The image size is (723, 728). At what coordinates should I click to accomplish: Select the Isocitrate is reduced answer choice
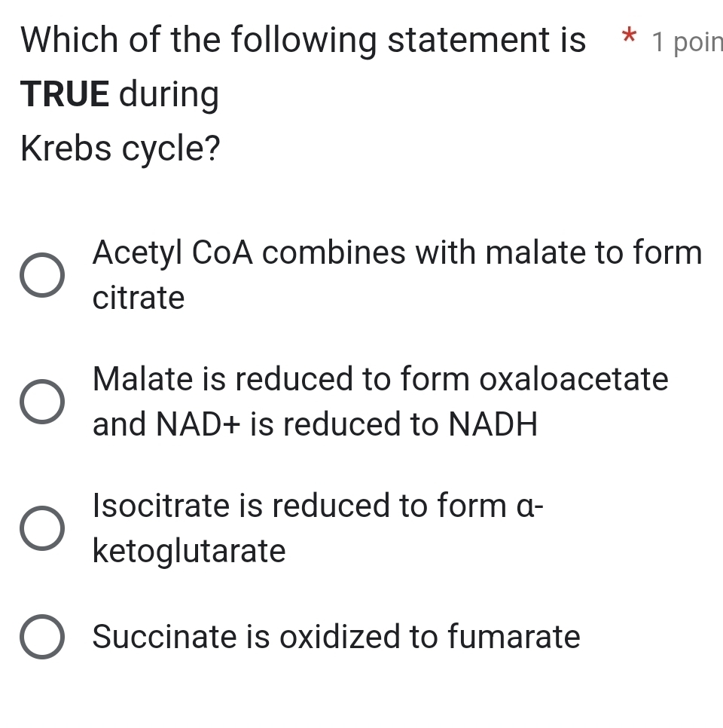pyautogui.click(x=43, y=528)
